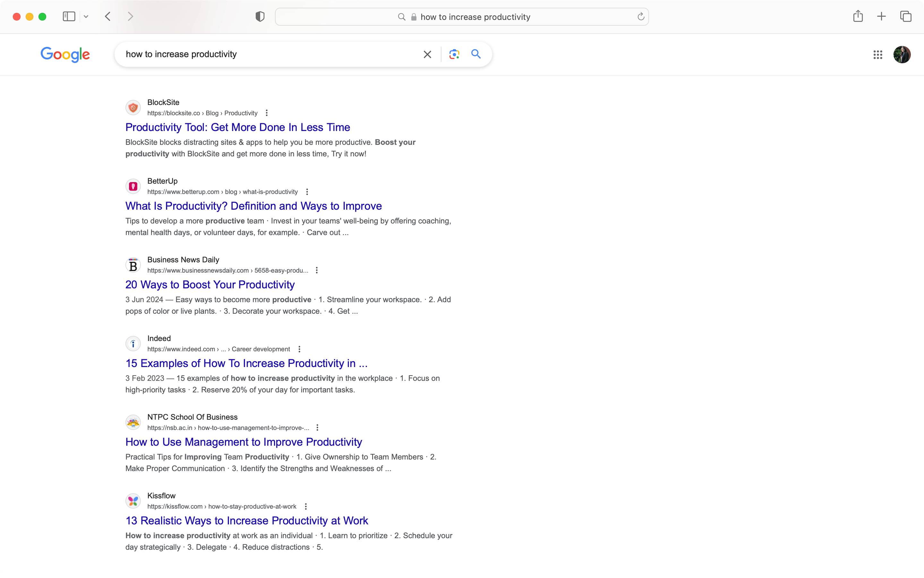Click the 'Kissflow' site name
Screen dimensions: 924x578
pos(161,496)
